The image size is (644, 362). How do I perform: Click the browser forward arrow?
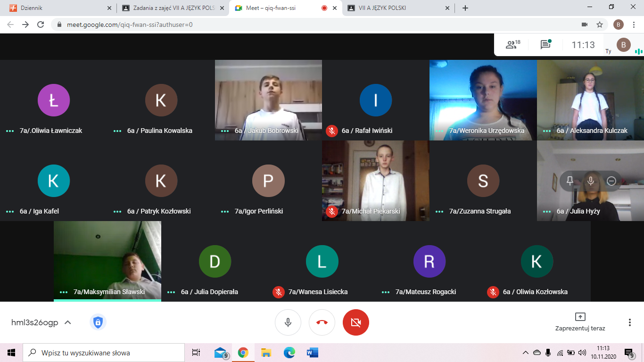[25, 25]
